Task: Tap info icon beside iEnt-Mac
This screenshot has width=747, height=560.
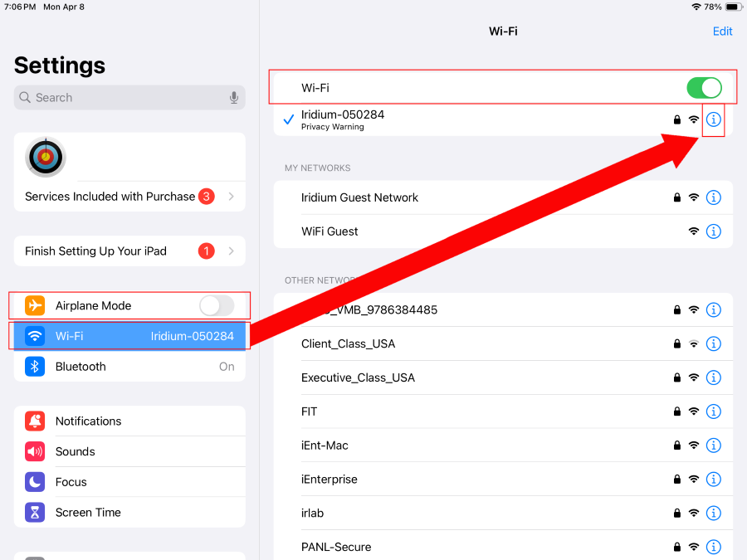Action: tap(713, 446)
